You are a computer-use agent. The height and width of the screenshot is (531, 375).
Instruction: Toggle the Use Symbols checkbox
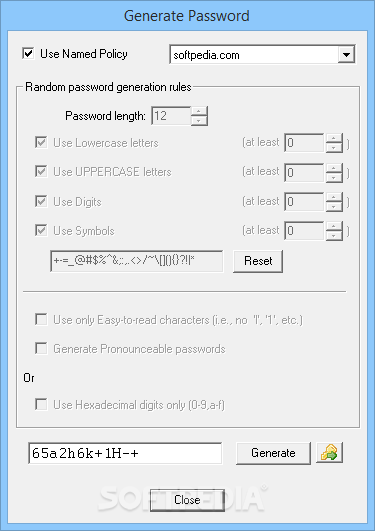point(41,231)
